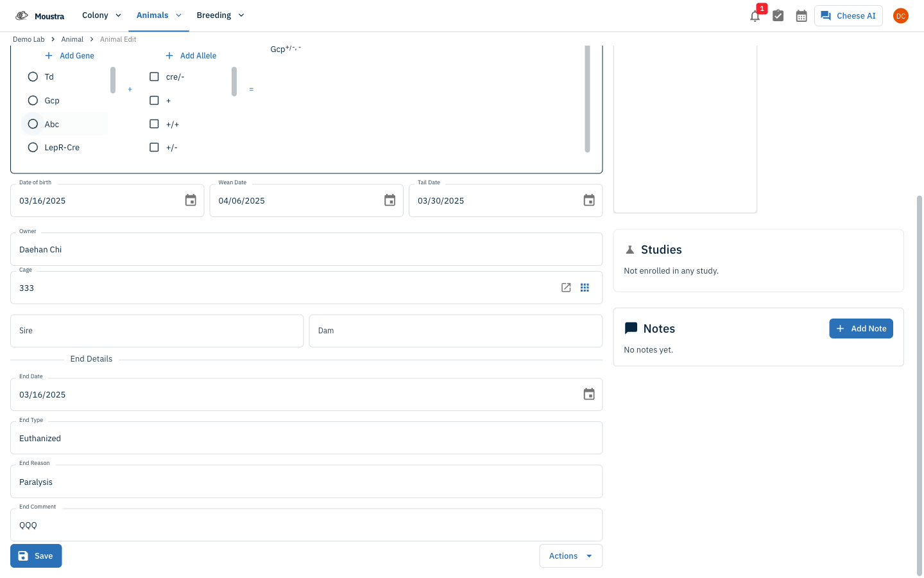Image resolution: width=924 pixels, height=578 pixels.
Task: Select the Gcp gene radio button
Action: pyautogui.click(x=33, y=100)
